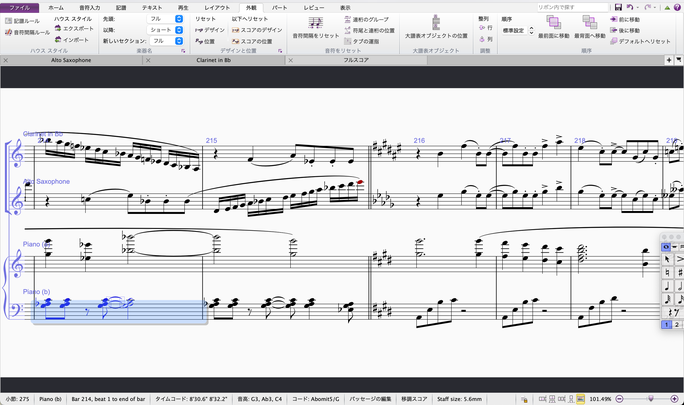This screenshot has width=684, height=405.
Task: Align in a row with 行
Action: 486,27
